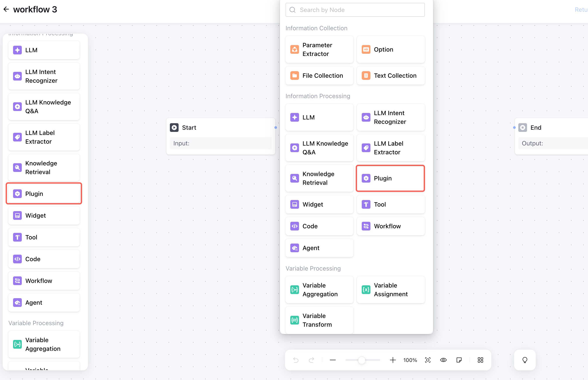Image resolution: width=588 pixels, height=380 pixels.
Task: Click the lightbulb tips button
Action: 525,360
